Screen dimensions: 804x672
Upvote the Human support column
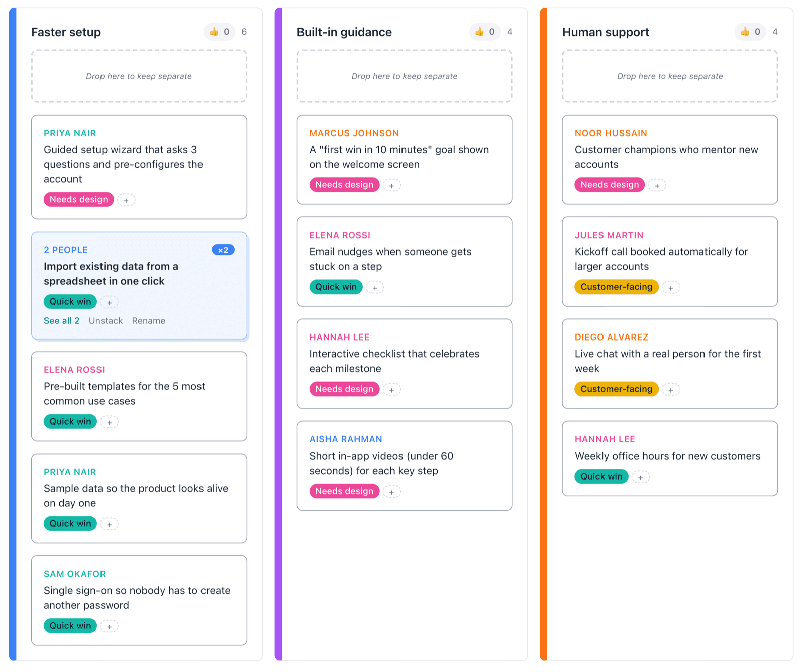pyautogui.click(x=750, y=32)
